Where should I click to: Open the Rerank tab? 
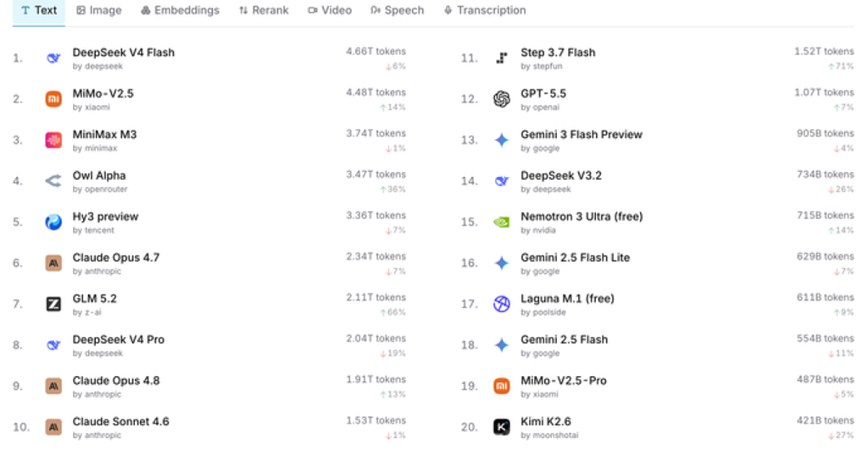pyautogui.click(x=264, y=10)
